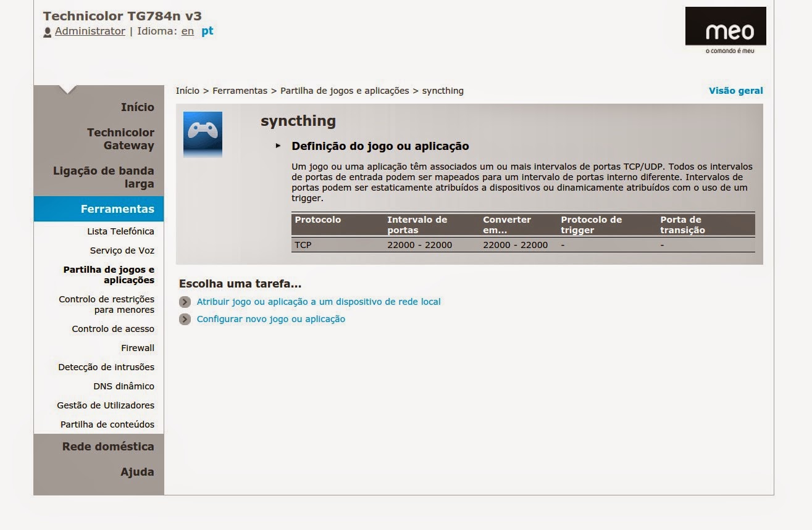The width and height of the screenshot is (812, 530).
Task: Click arrow icon beside Atribuir jogo ou aplicação
Action: click(x=185, y=302)
